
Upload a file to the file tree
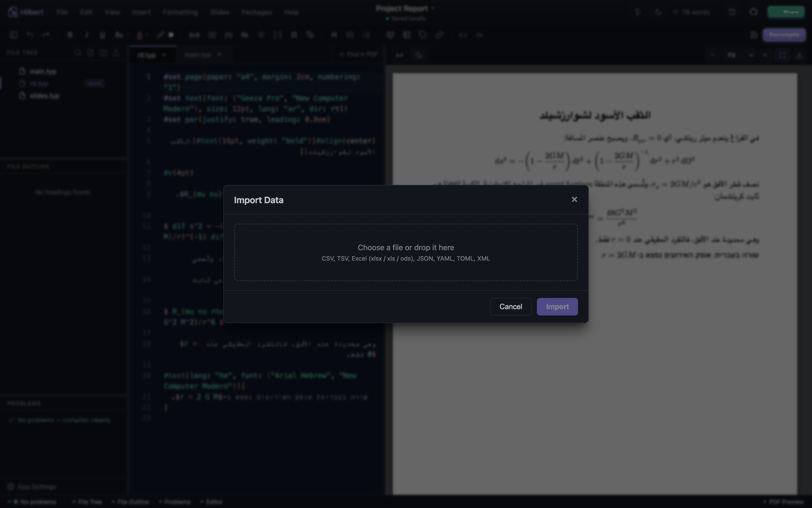click(116, 53)
